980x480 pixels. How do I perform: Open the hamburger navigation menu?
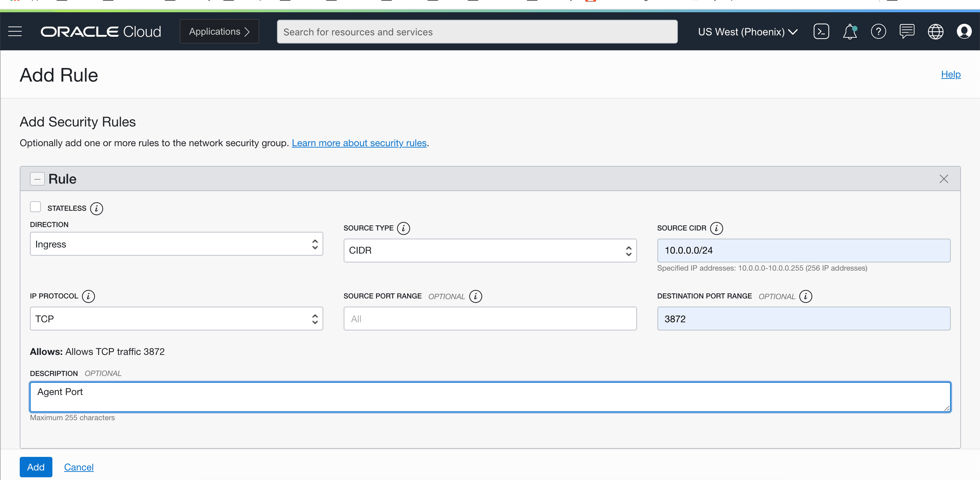point(15,32)
